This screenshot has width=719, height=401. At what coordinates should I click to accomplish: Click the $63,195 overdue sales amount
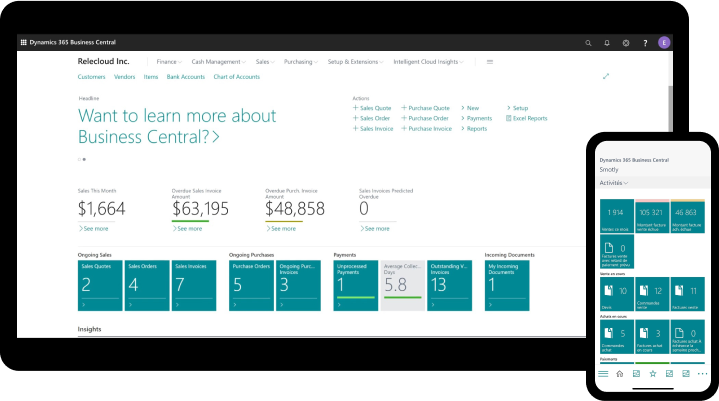(200, 209)
